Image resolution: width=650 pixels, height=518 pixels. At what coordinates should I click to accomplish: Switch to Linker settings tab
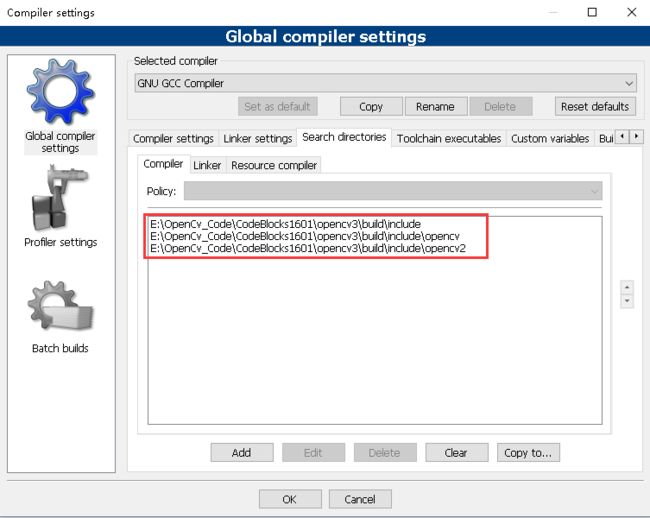(x=258, y=138)
